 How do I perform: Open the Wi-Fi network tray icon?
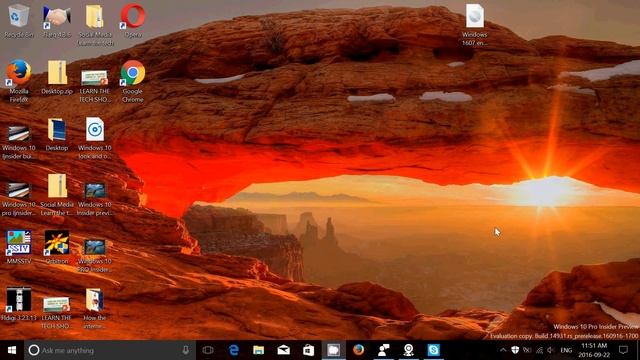540,350
